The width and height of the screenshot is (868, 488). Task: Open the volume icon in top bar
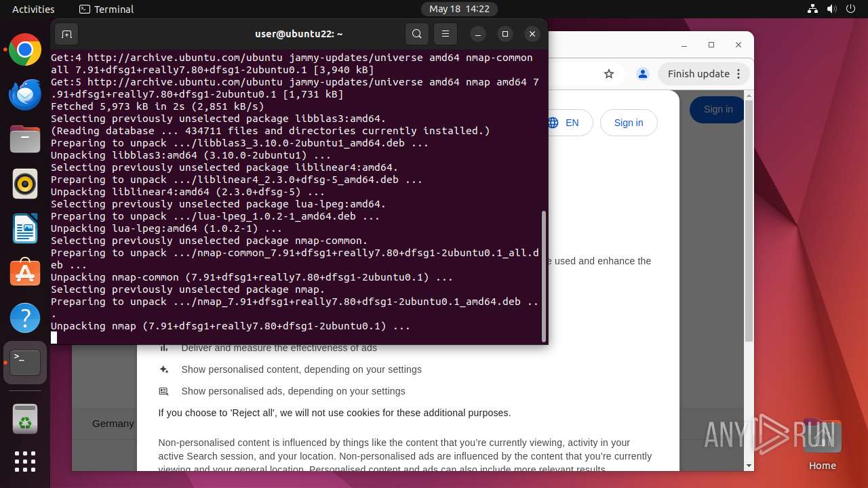click(x=831, y=9)
